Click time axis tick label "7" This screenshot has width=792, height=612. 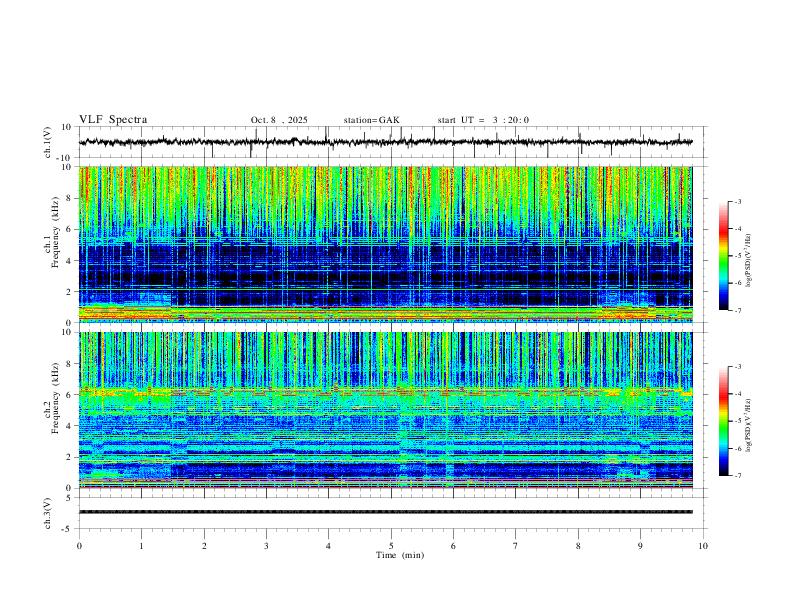click(x=516, y=546)
